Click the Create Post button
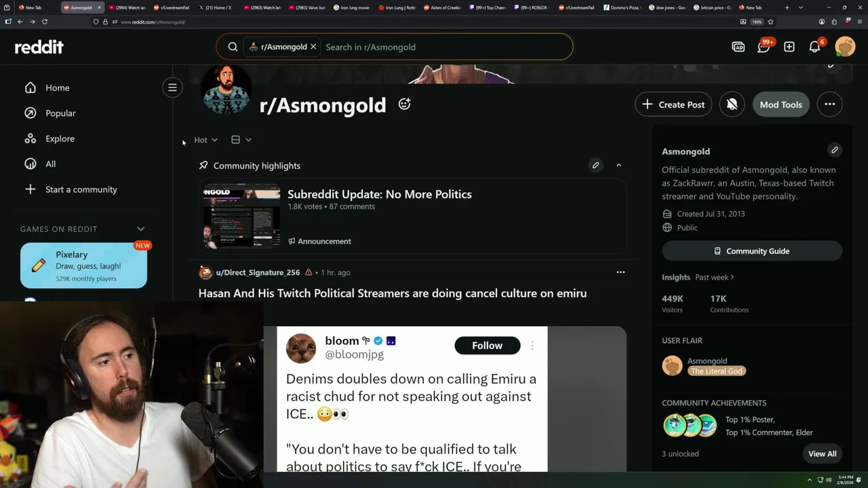 673,104
